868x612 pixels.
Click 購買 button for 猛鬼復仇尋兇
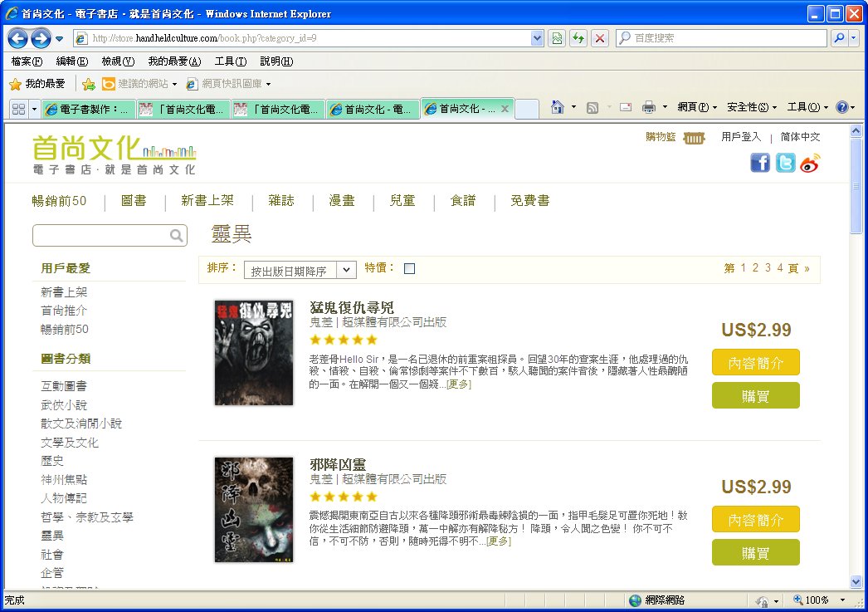click(x=755, y=396)
